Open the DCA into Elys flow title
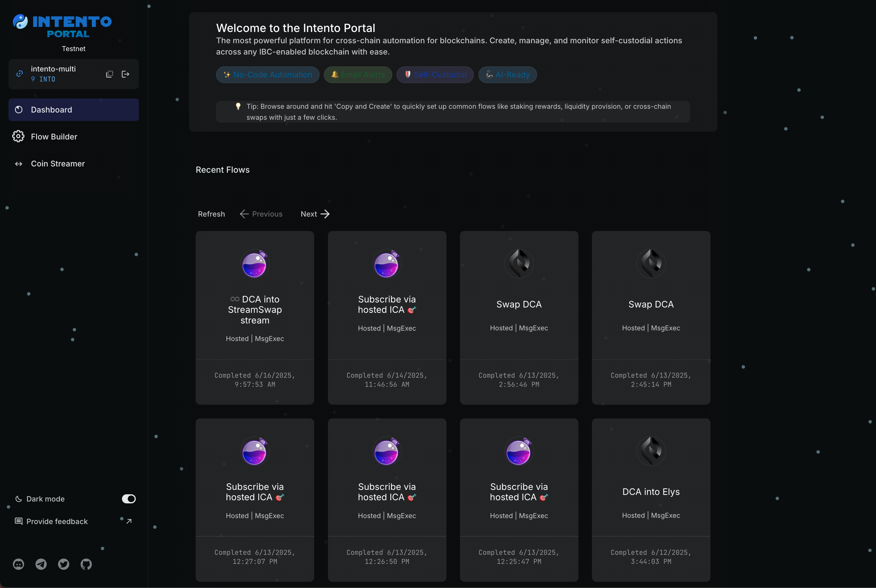The image size is (876, 588). 651,492
